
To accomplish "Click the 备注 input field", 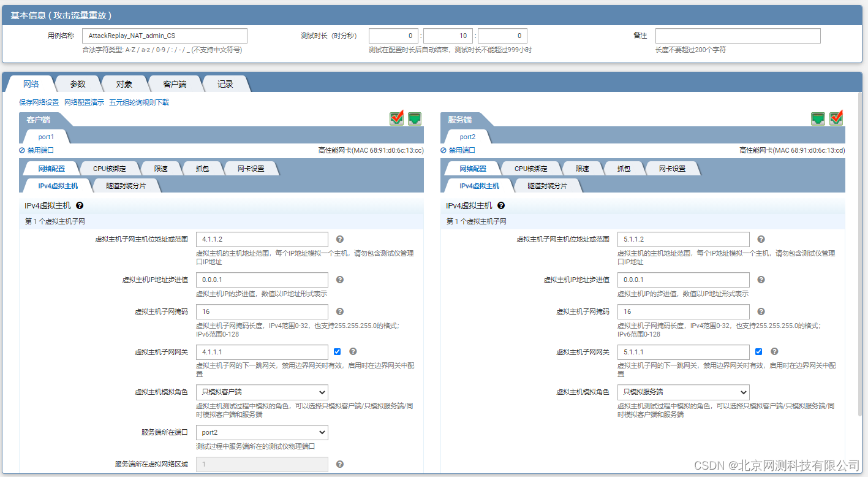I will coord(738,36).
